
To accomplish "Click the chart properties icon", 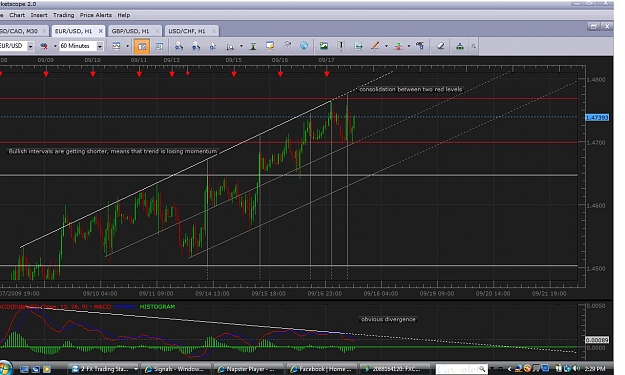I will coord(420,46).
